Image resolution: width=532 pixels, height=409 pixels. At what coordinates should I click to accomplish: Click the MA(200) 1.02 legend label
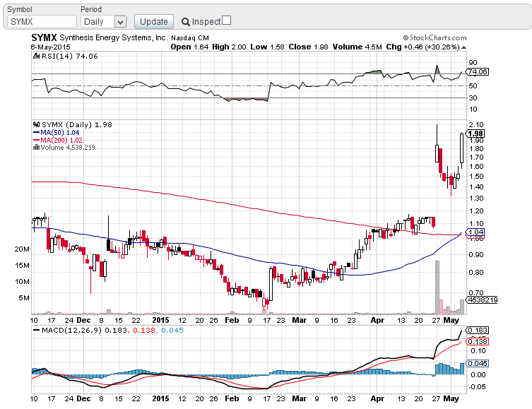point(58,140)
